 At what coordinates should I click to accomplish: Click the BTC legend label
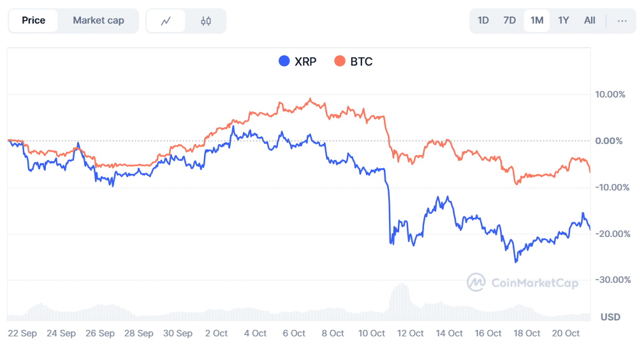(362, 62)
